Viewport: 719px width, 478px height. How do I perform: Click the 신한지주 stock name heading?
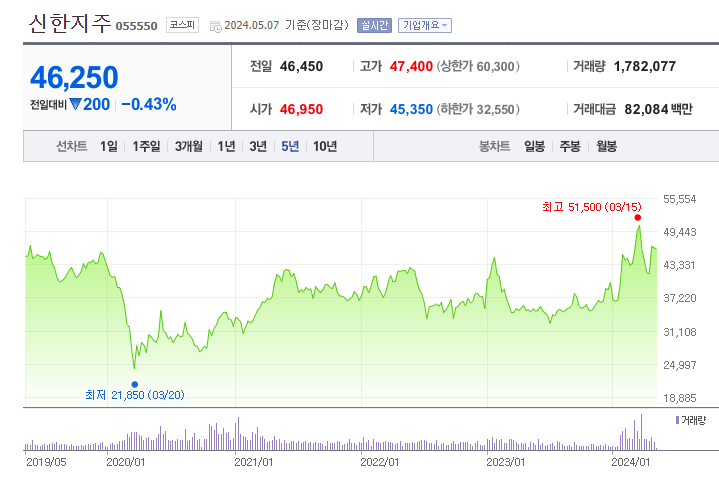[x=70, y=23]
